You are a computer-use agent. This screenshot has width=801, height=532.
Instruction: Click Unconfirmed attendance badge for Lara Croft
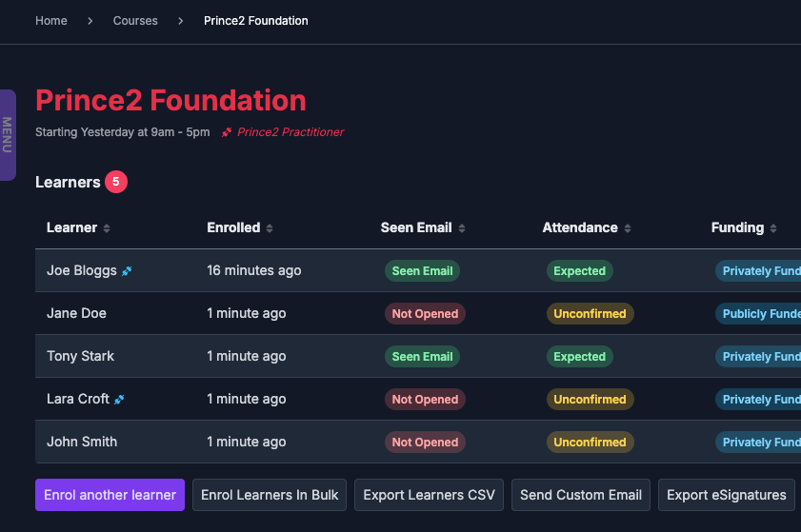tap(590, 400)
